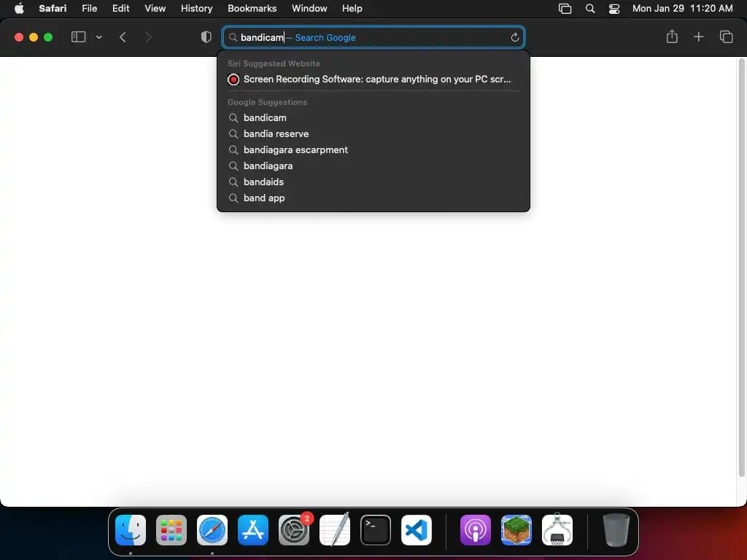
Task: Show the tab overview
Action: 726,36
